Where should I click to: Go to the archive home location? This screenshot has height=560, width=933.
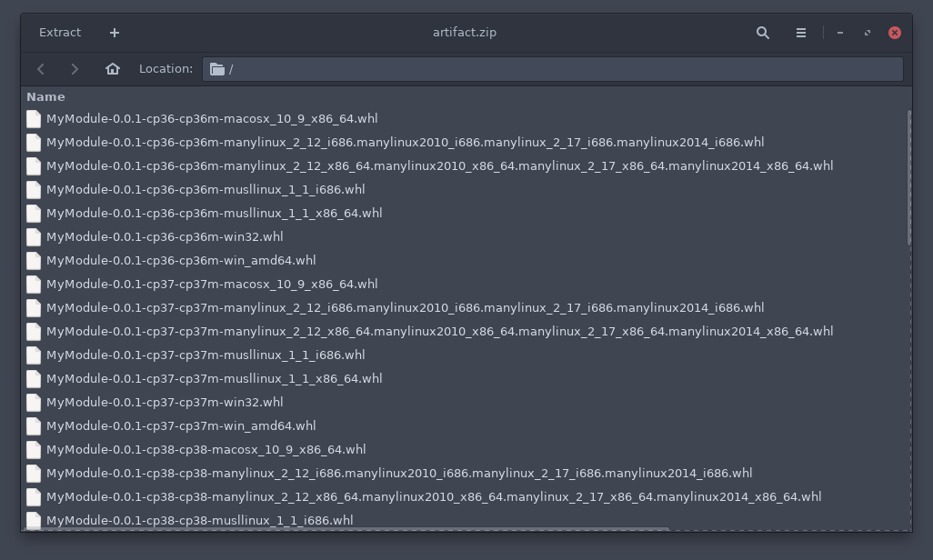coord(113,69)
